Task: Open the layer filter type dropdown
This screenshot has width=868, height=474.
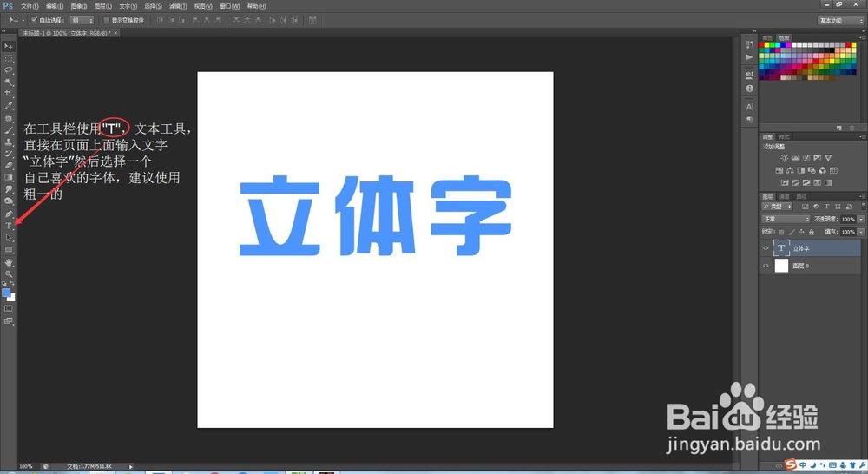Action: pos(777,207)
